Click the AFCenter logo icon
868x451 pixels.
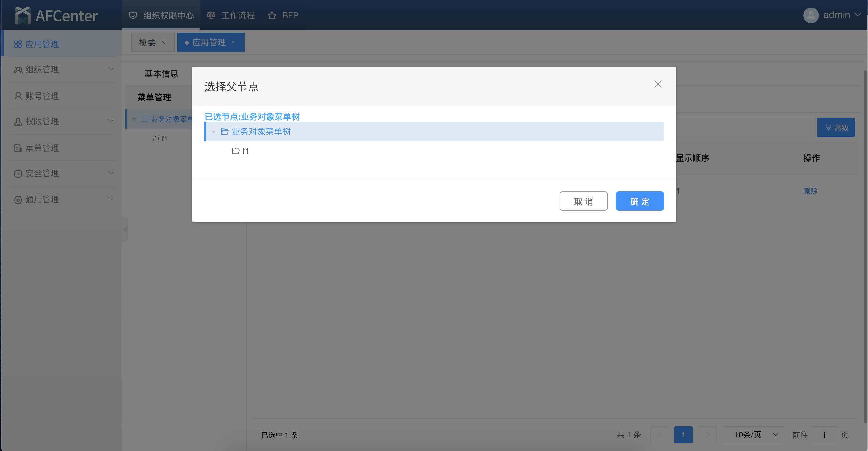tap(23, 15)
